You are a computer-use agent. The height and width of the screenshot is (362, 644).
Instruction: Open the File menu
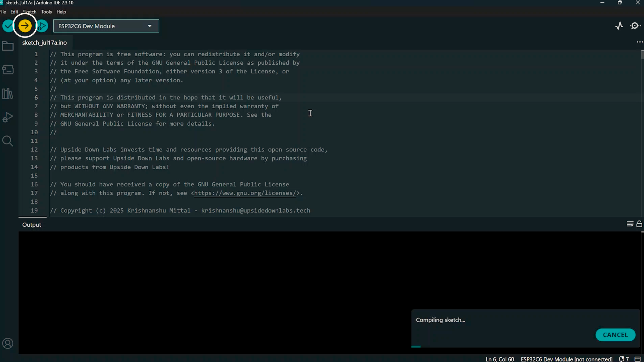pos(3,12)
